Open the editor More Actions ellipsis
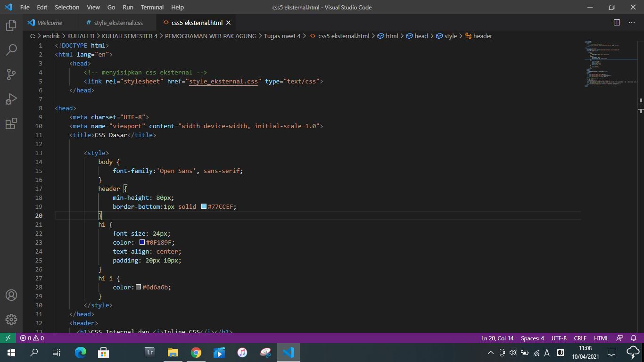 click(632, 23)
